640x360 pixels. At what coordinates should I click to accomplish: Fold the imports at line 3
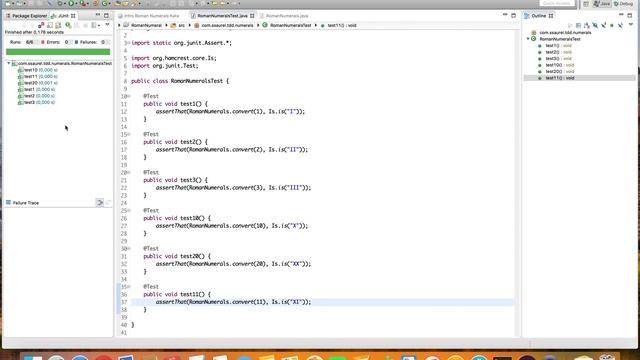(129, 43)
